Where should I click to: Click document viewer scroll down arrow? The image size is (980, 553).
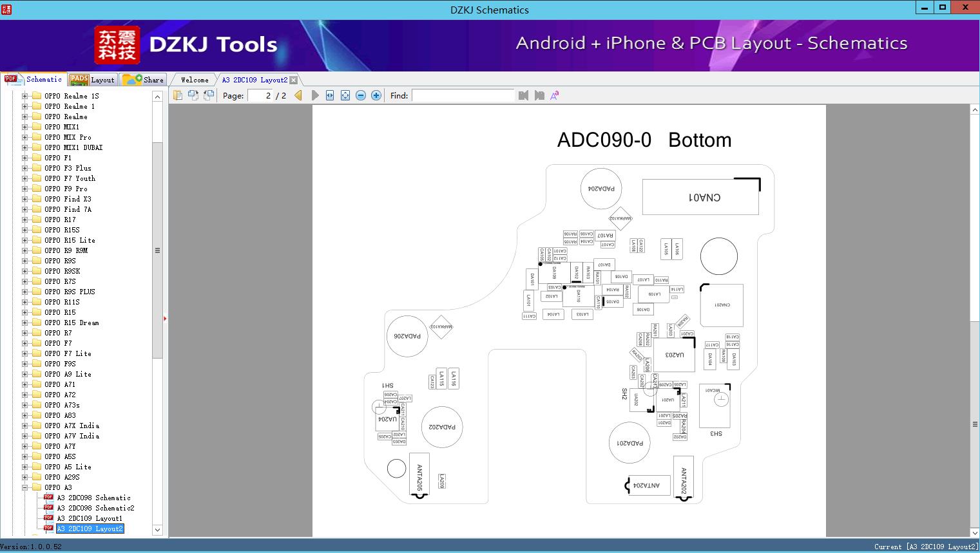point(974,532)
